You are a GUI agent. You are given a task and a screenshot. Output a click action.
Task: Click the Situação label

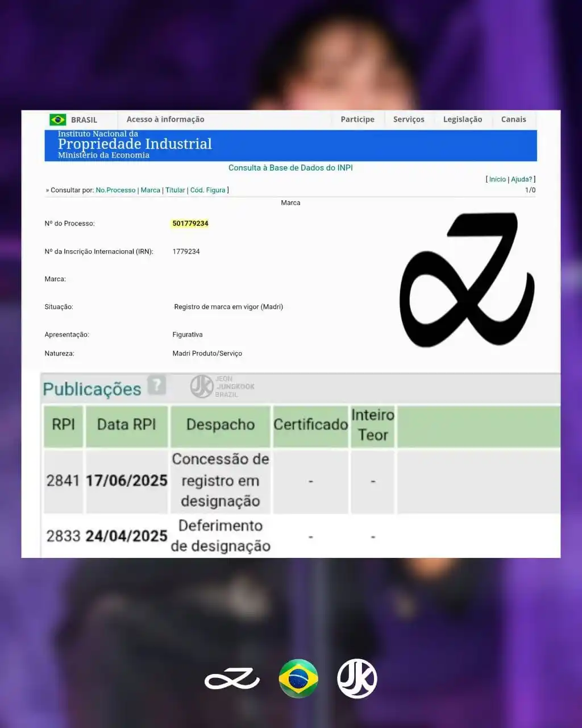point(59,307)
